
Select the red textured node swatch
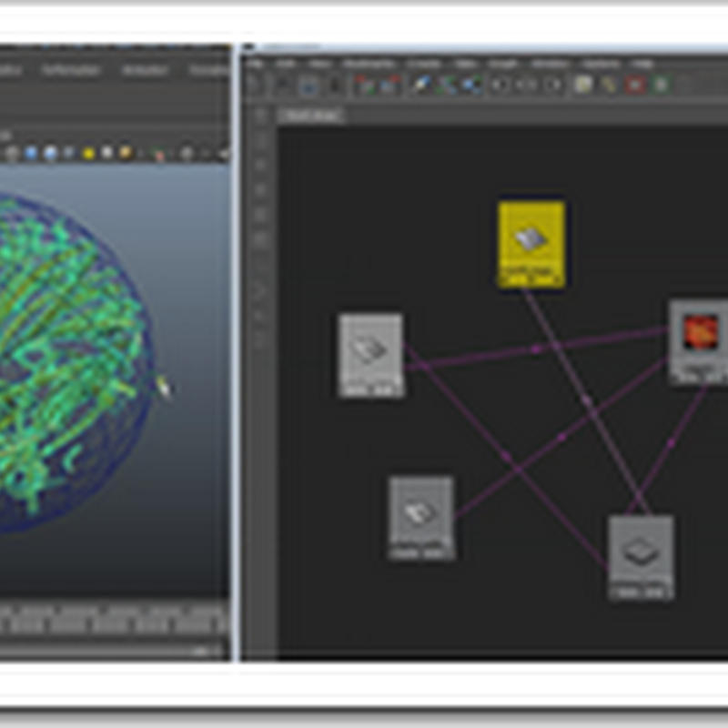(x=700, y=331)
